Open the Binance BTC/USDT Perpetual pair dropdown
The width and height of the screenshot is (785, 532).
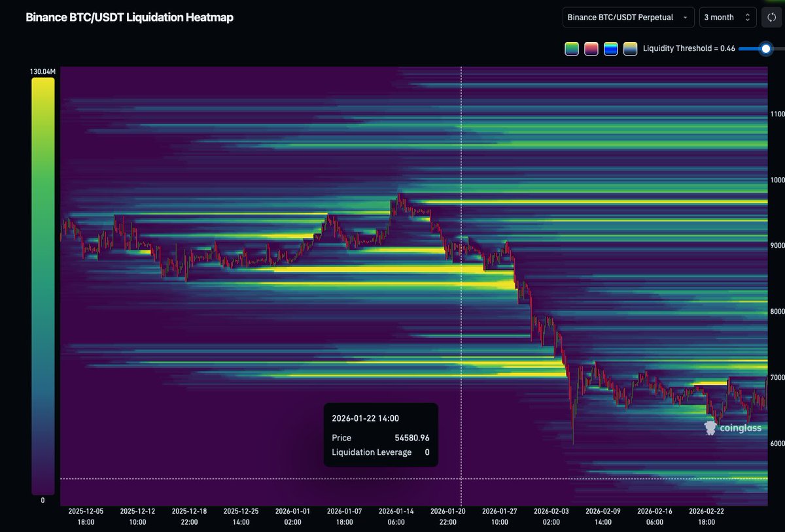(x=628, y=18)
